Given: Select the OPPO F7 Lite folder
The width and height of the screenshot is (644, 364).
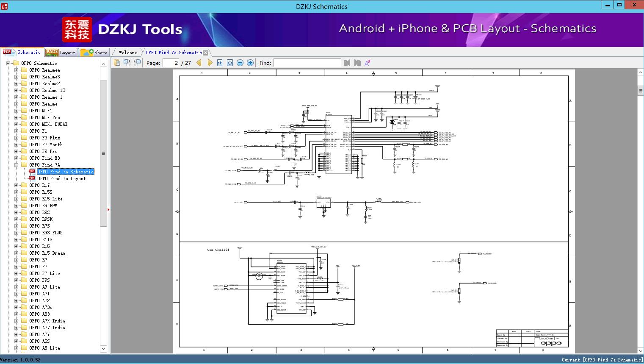Looking at the screenshot, I should point(44,273).
